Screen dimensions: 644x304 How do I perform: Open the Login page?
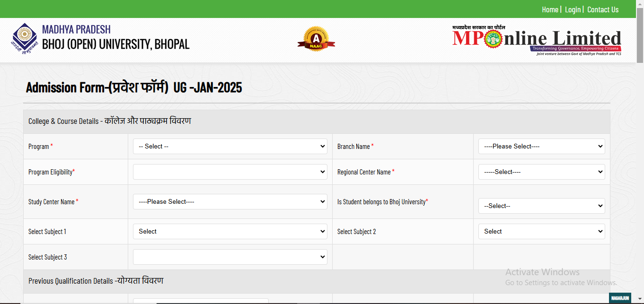[x=573, y=9]
